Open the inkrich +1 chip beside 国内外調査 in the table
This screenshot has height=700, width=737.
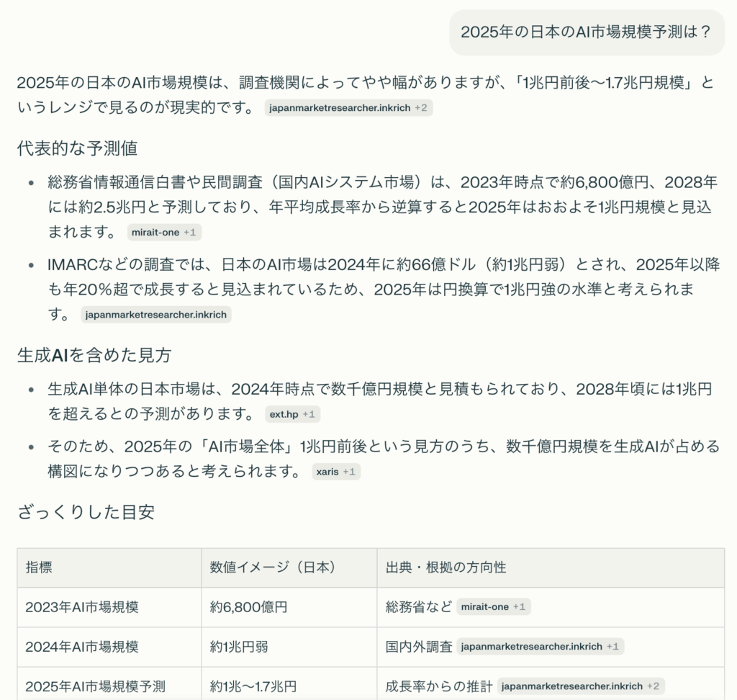[x=540, y=647]
